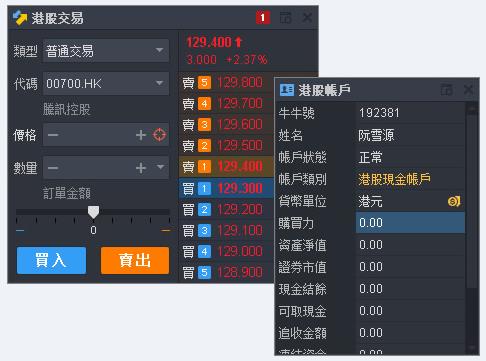Increase quantity with the 數量 plus button
This screenshot has height=361, width=486.
pyautogui.click(x=141, y=168)
